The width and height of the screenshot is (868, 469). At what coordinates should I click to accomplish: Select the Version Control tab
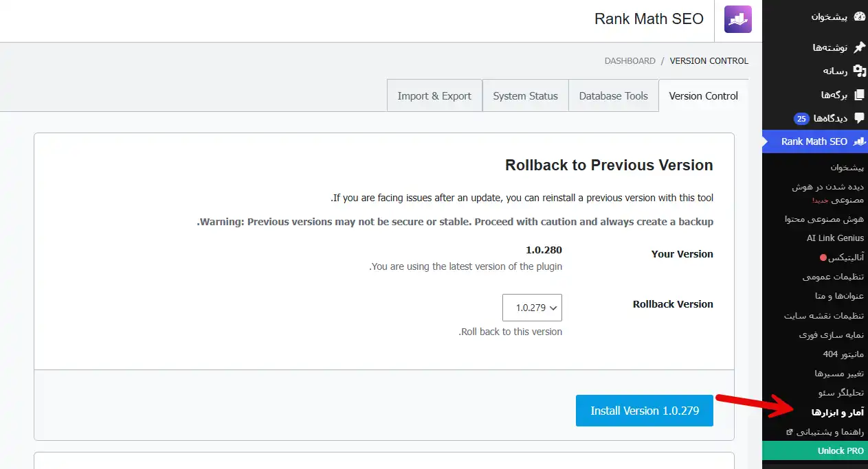click(x=703, y=95)
